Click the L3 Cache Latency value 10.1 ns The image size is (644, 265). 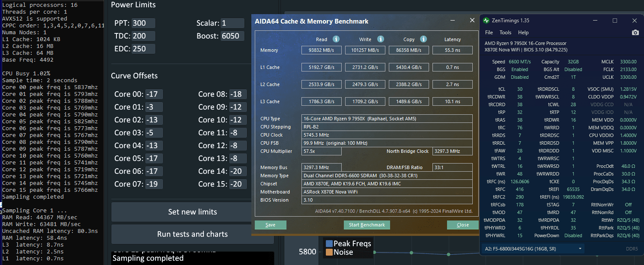[453, 101]
